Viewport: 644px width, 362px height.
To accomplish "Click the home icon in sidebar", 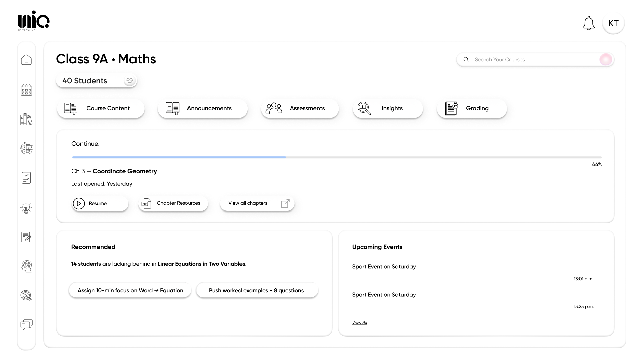I will (26, 60).
